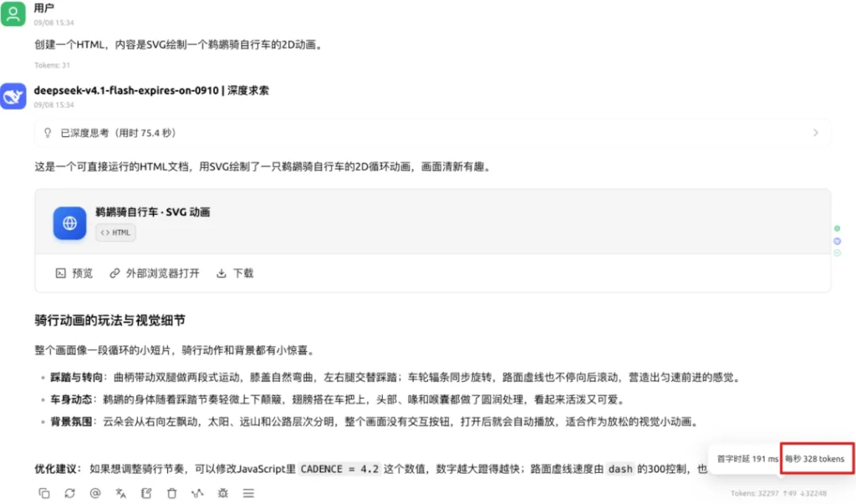Screen dimensions: 856x504
Task: Regenerate the response using refresh icon
Action: [70, 493]
